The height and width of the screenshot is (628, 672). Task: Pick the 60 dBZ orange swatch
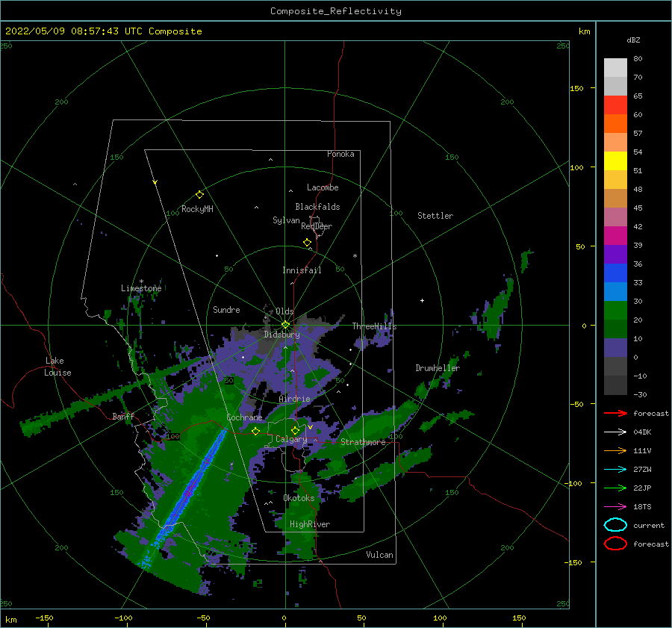[615, 123]
